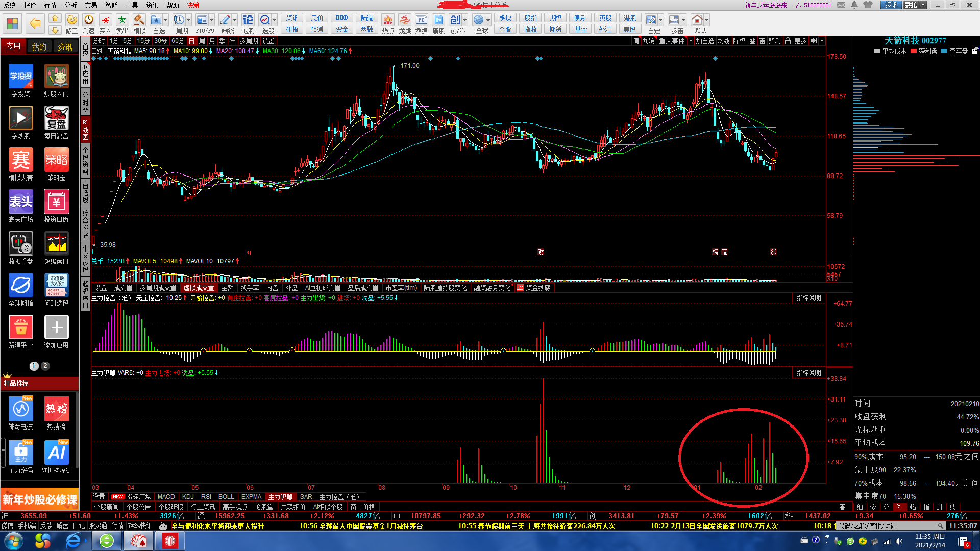Launch the 超级盘口 sidebar app
Image resolution: width=980 pixels, height=551 pixels.
[x=56, y=244]
